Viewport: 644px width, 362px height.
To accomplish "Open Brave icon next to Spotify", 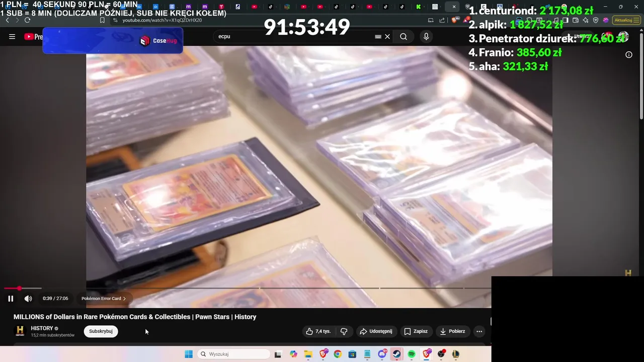I will pyautogui.click(x=427, y=354).
